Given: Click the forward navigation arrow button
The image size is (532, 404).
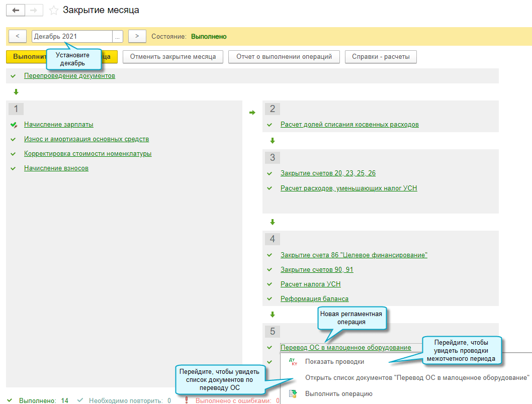Looking at the screenshot, I should tap(34, 11).
